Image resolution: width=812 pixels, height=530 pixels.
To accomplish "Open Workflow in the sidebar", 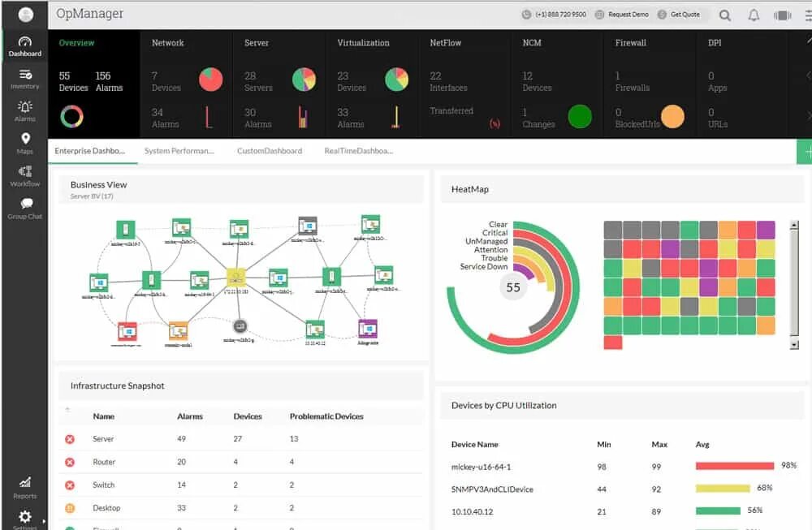I will [x=25, y=176].
